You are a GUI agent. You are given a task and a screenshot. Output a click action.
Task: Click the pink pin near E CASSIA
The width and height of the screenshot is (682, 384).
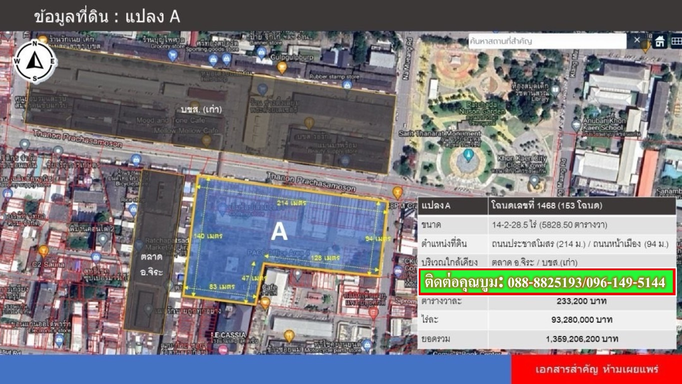223,349
